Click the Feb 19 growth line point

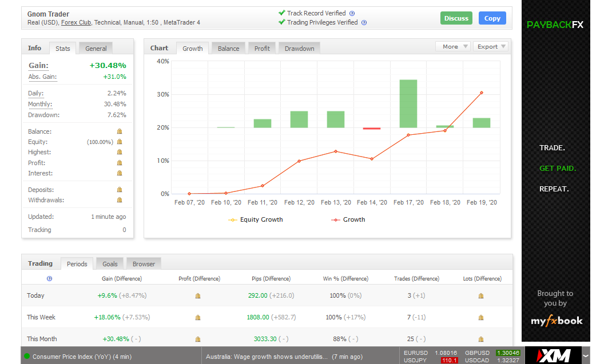[x=482, y=93]
